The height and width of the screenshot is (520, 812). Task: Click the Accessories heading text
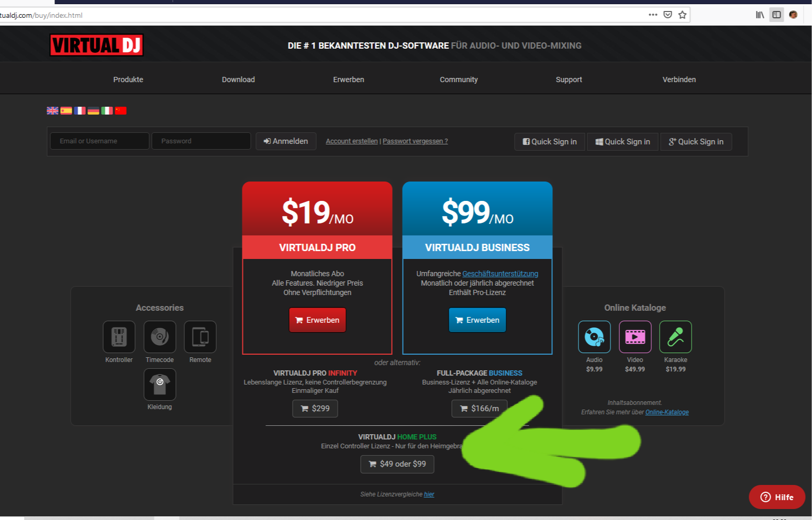point(160,308)
